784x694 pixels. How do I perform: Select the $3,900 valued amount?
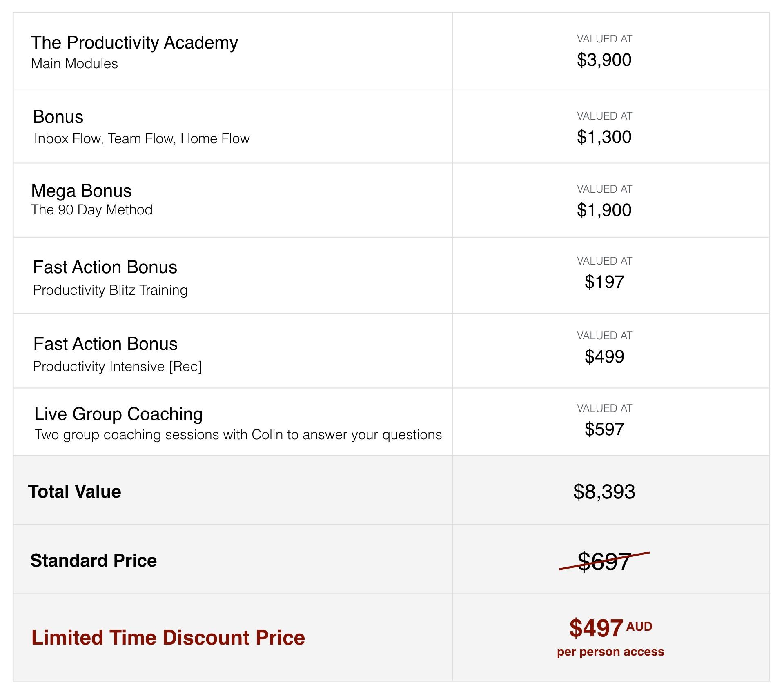pos(604,60)
